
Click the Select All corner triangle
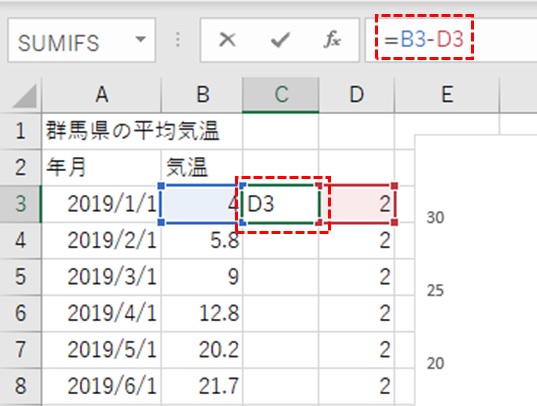click(24, 96)
